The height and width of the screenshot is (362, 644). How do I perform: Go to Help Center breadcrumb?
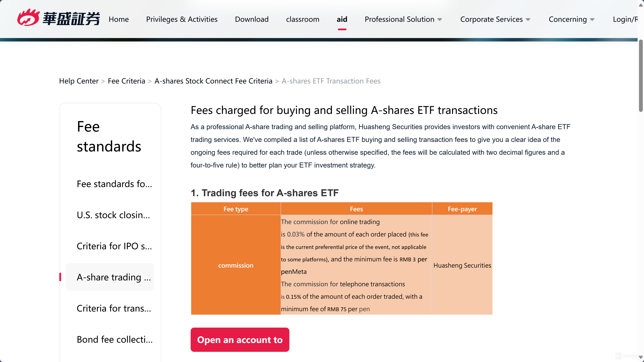tap(79, 81)
